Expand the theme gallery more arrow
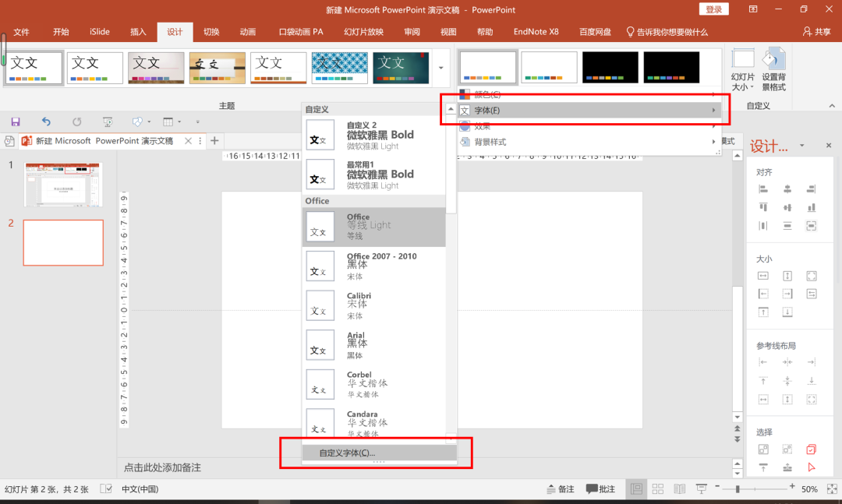The width and height of the screenshot is (842, 504). coord(440,68)
